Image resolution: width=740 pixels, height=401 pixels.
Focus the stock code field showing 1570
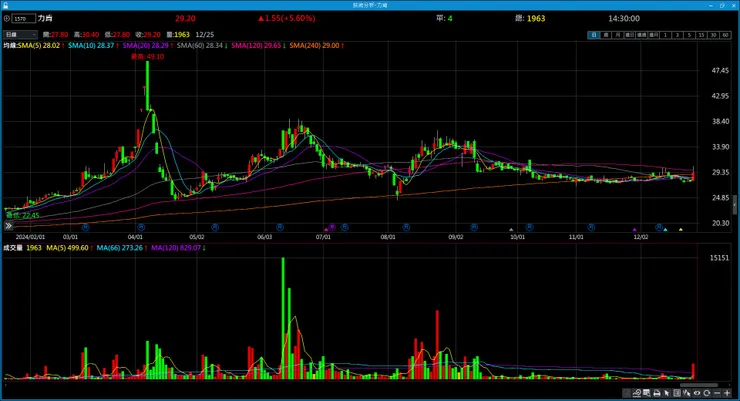24,19
